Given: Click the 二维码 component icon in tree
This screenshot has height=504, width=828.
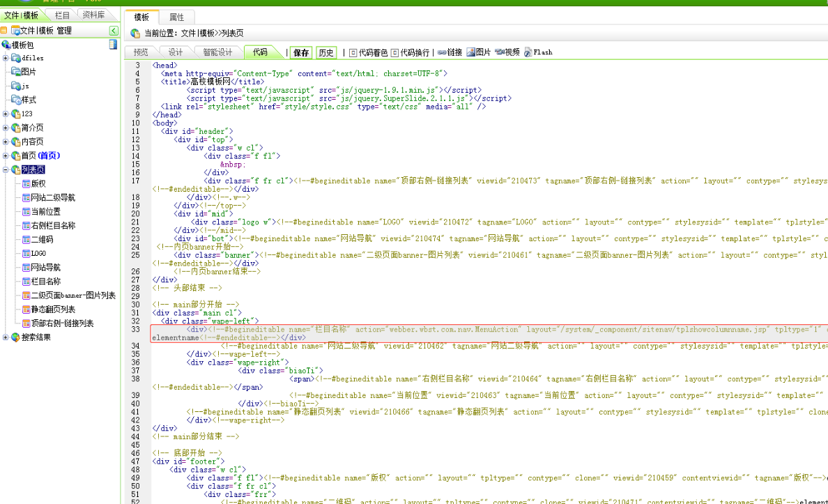Looking at the screenshot, I should tap(26, 240).
